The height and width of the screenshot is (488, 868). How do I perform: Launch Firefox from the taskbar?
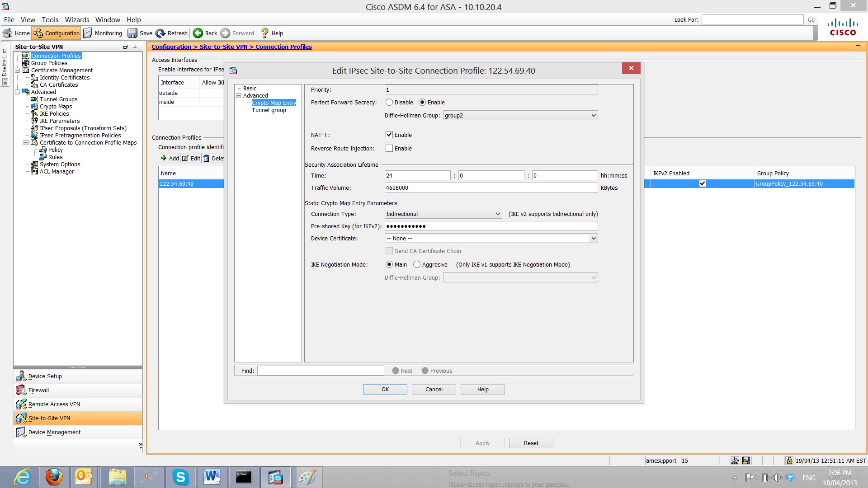[x=54, y=477]
